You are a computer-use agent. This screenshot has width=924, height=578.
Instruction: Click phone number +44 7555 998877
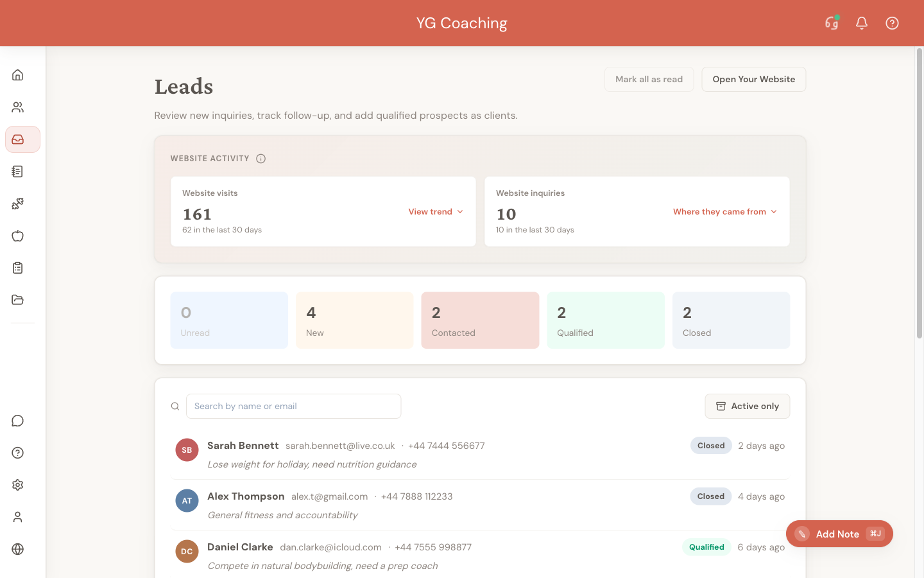(x=433, y=547)
